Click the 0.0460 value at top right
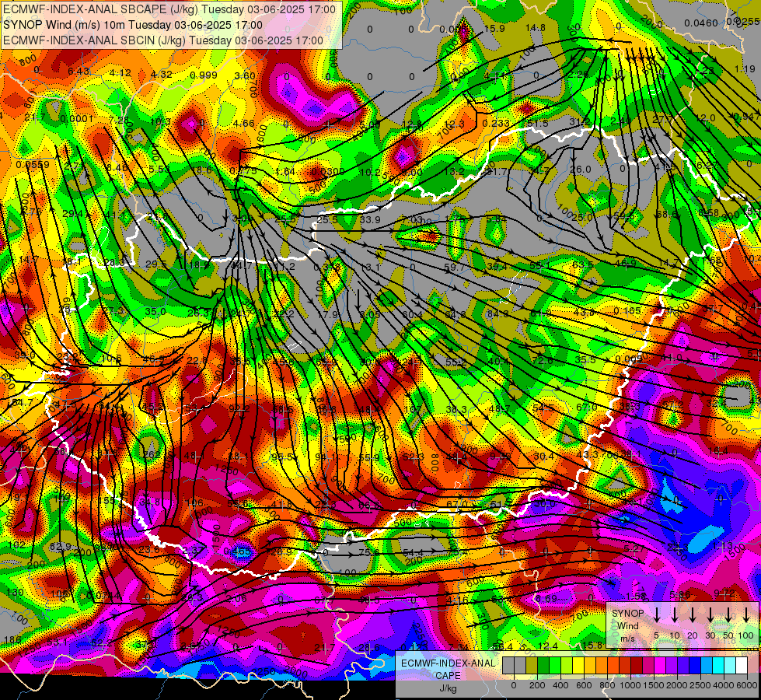 coord(701,23)
